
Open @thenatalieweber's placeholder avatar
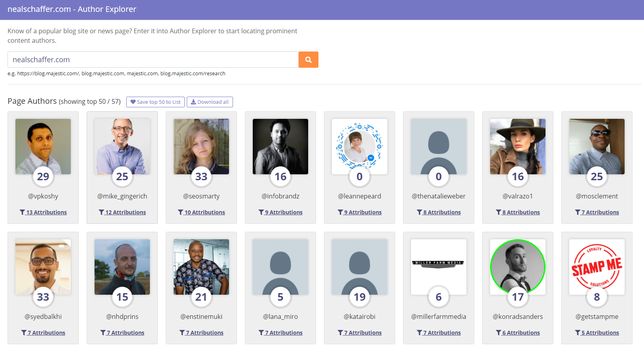coord(439,147)
